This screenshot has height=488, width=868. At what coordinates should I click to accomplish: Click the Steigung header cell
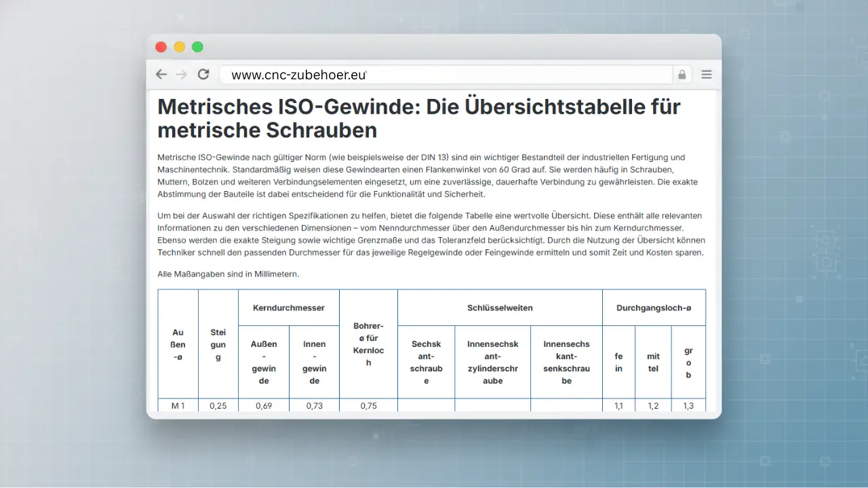(x=218, y=344)
